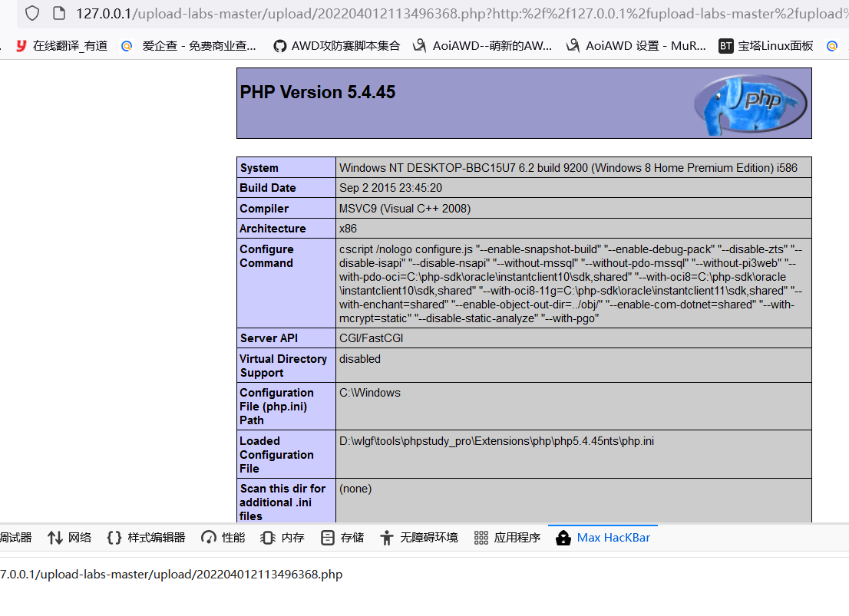The width and height of the screenshot is (849, 616).
Task: Click the PHP elephant logo
Action: tap(751, 104)
